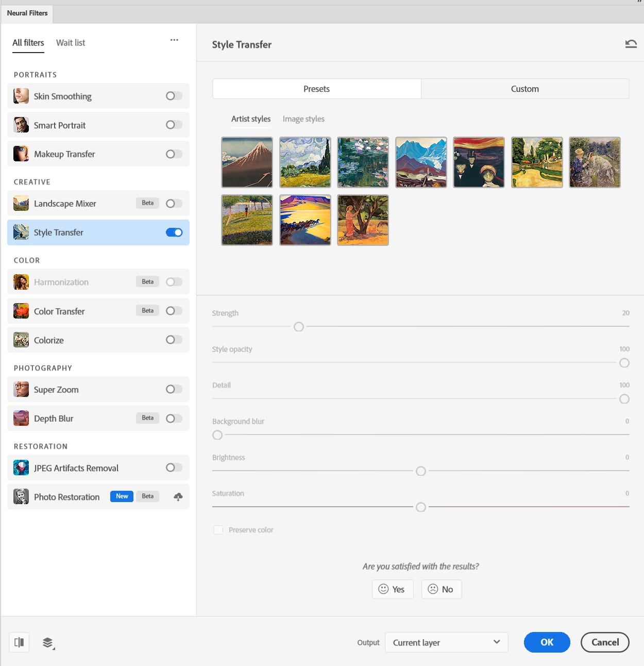Select the Scream painting style thumbnail
644x666 pixels.
[479, 162]
